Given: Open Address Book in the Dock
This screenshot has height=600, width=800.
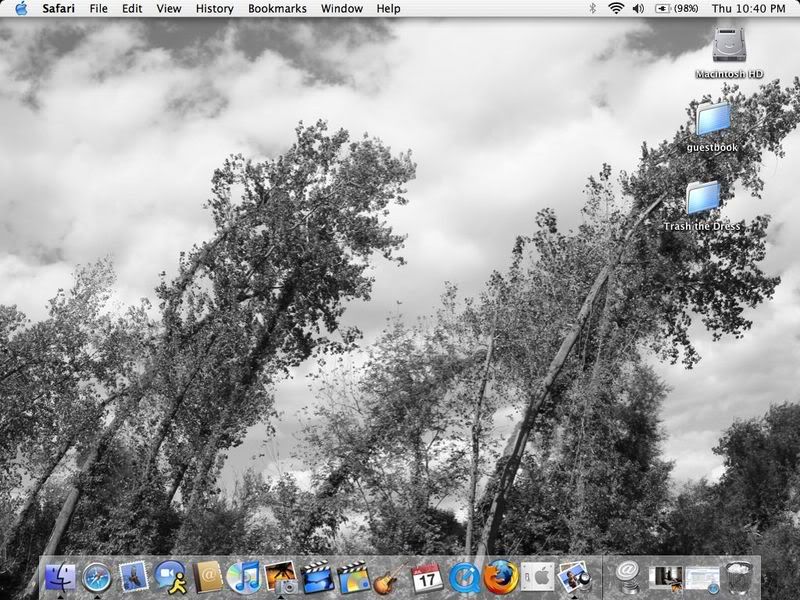Looking at the screenshot, I should click(x=207, y=578).
